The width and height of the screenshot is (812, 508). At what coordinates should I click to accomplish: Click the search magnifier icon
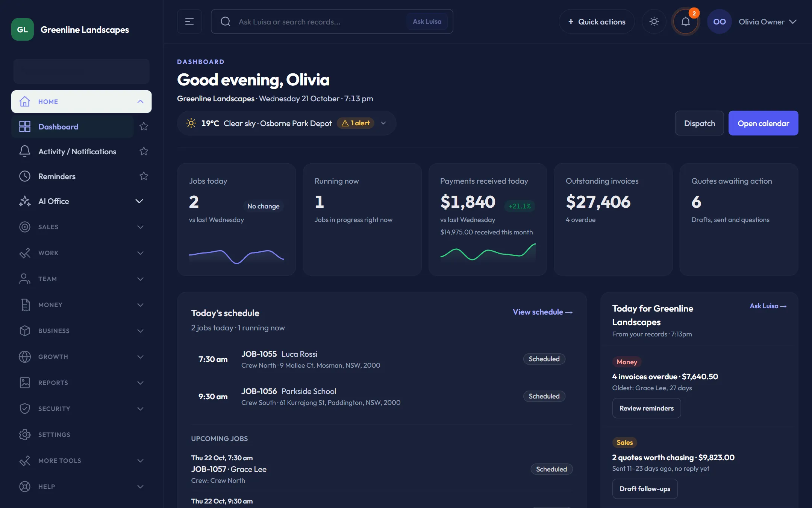pos(226,21)
